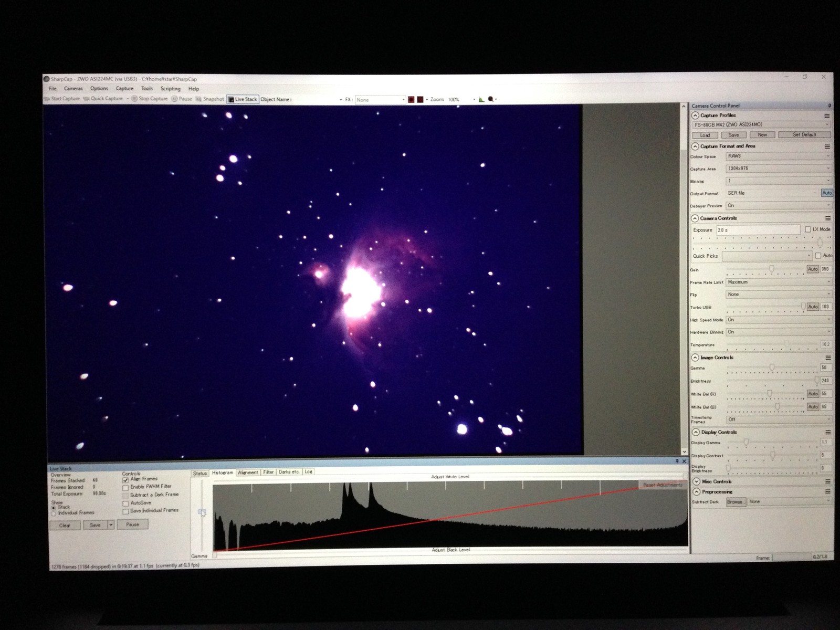
Task: Click the second dark red overlay icon
Action: click(x=420, y=99)
